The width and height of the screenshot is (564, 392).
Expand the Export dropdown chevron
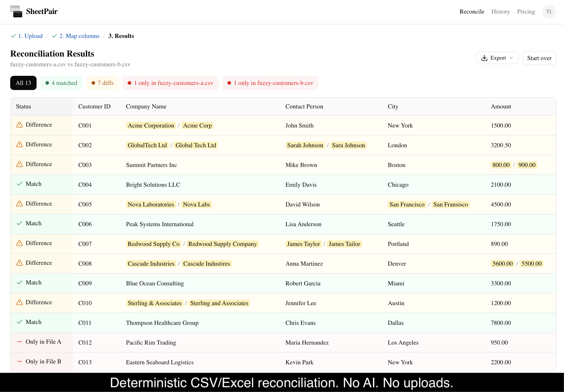pyautogui.click(x=511, y=58)
